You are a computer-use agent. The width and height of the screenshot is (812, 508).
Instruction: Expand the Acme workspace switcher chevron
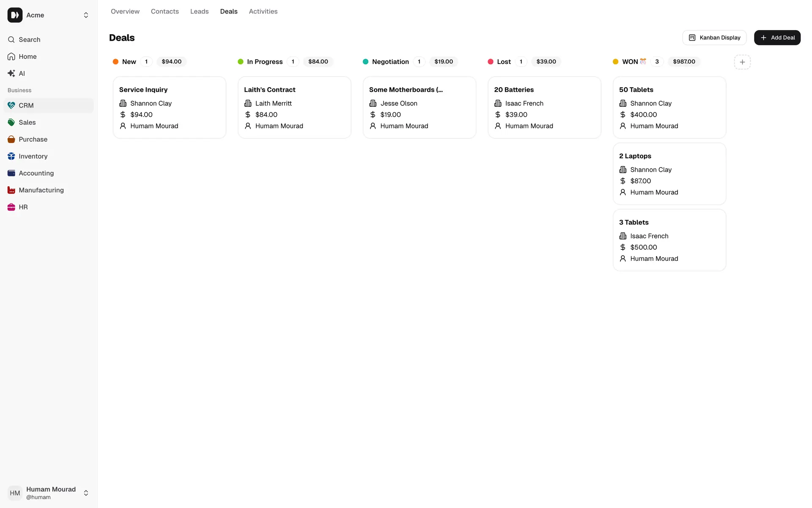tap(86, 15)
